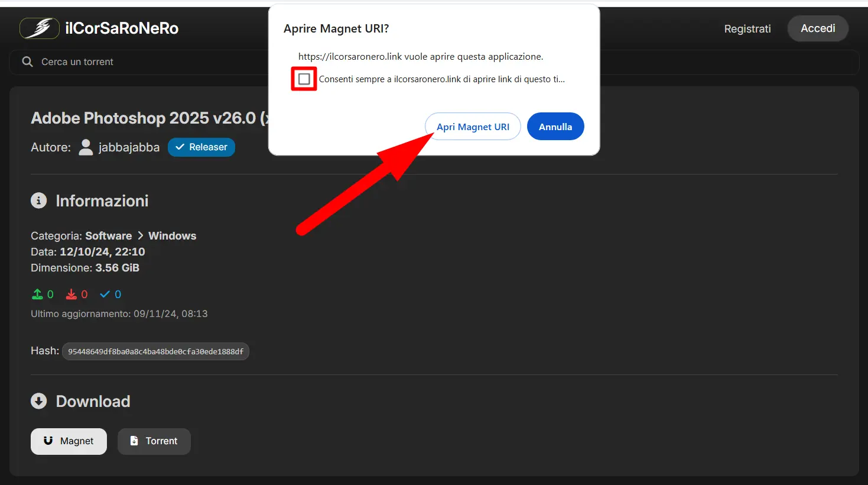Click the date 12/10/24, 22:10

click(x=102, y=251)
